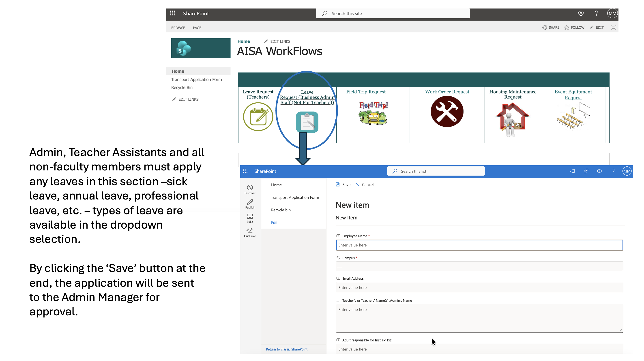Open Recycle Bin in classic navigation
The width and height of the screenshot is (644, 361).
pos(182,87)
